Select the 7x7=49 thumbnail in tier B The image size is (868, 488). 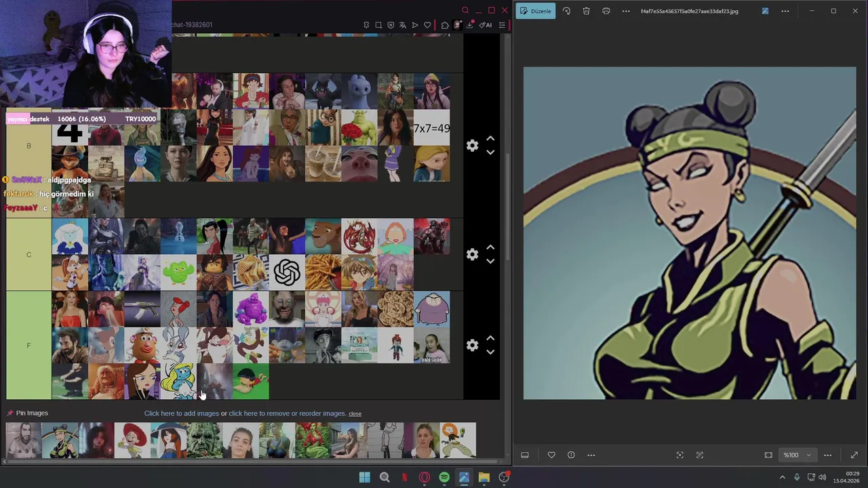click(x=431, y=127)
